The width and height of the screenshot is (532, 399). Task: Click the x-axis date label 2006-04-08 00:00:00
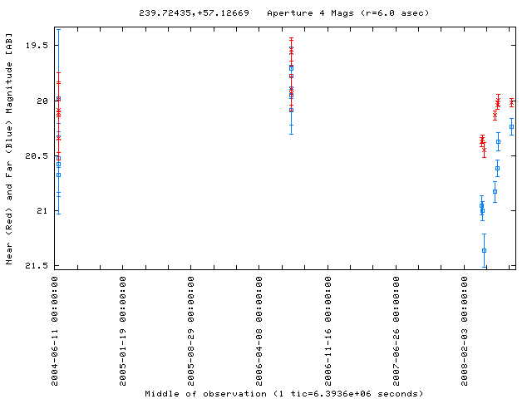[x=259, y=332]
